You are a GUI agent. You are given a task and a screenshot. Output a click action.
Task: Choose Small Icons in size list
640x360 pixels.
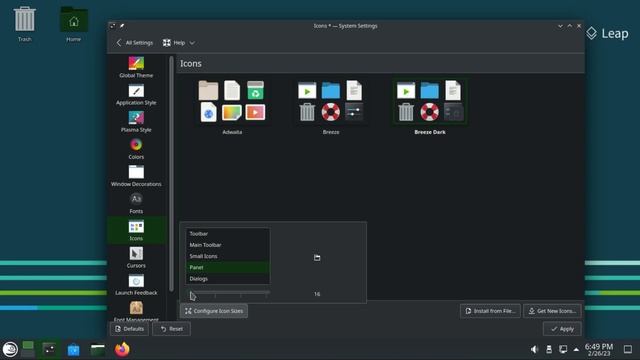tap(227, 256)
